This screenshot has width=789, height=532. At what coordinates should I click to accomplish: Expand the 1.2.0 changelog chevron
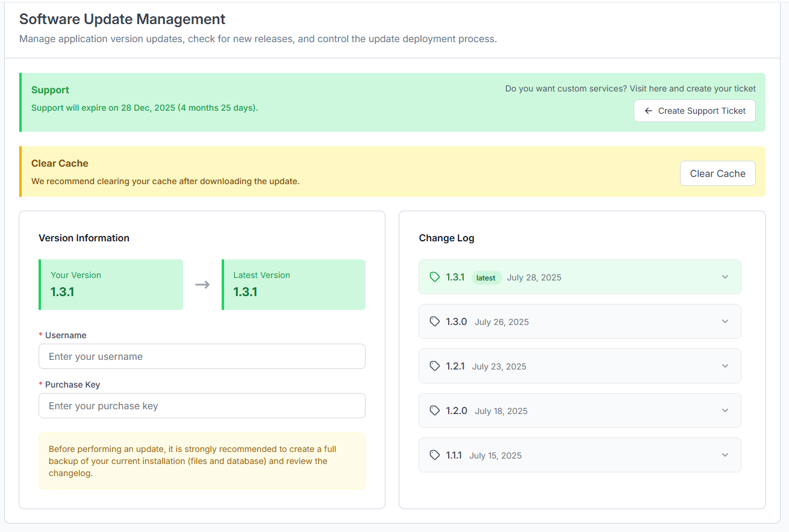coord(725,410)
